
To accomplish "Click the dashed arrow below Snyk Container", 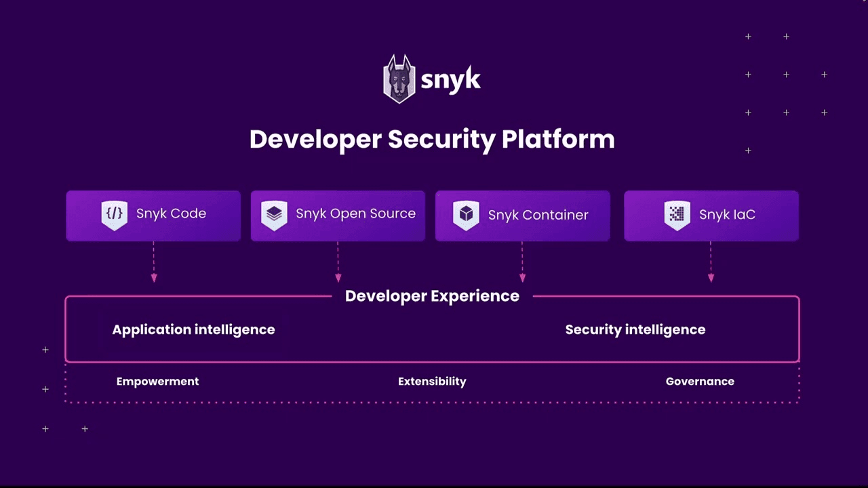I will [522, 262].
